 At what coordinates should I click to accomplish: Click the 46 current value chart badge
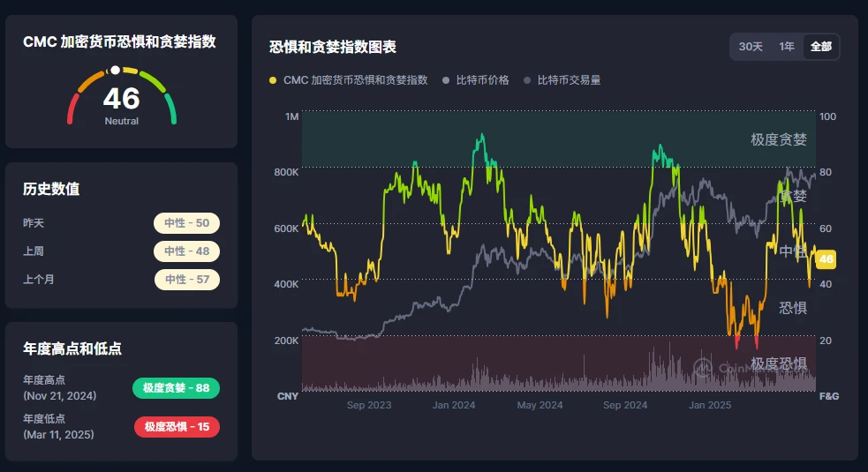point(826,259)
